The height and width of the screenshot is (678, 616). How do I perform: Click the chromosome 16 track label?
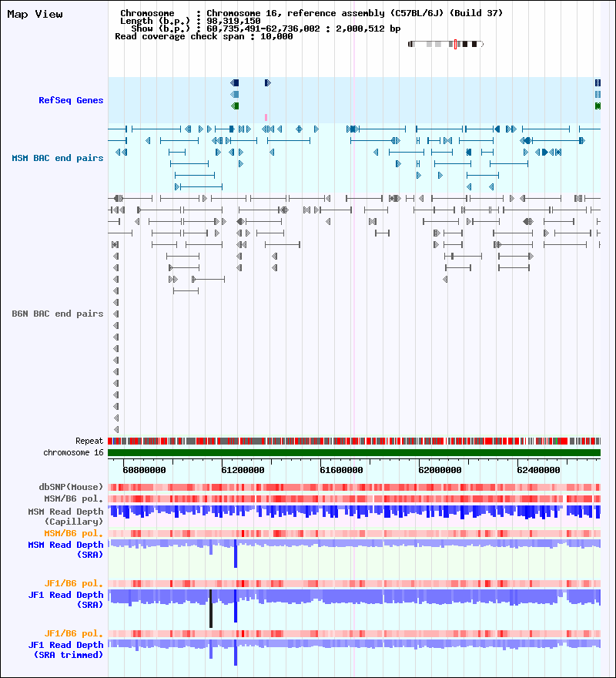click(x=73, y=453)
